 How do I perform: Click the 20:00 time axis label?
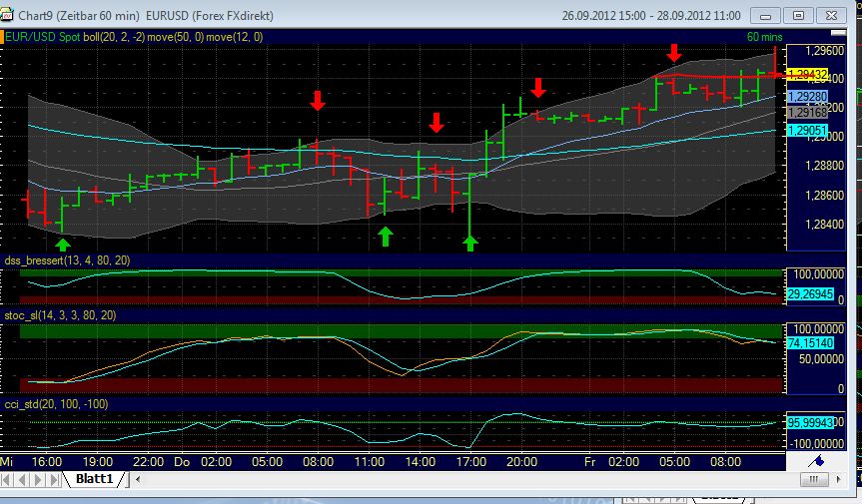tap(521, 462)
